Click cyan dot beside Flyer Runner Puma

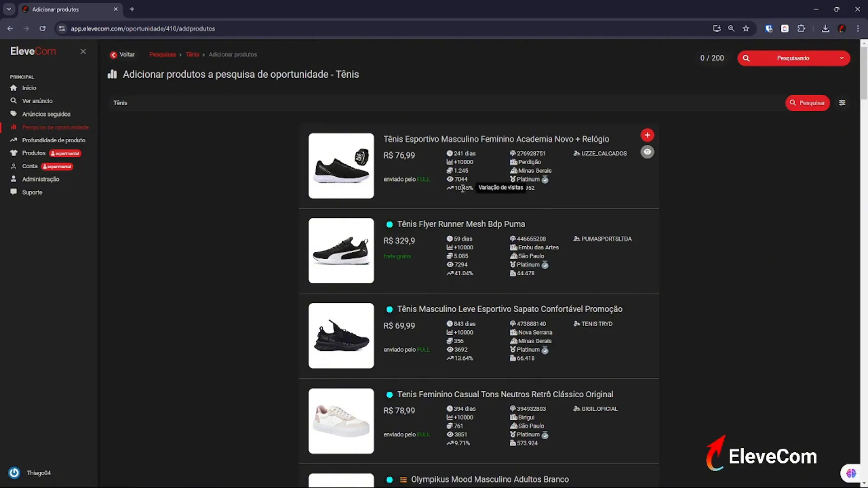point(389,225)
